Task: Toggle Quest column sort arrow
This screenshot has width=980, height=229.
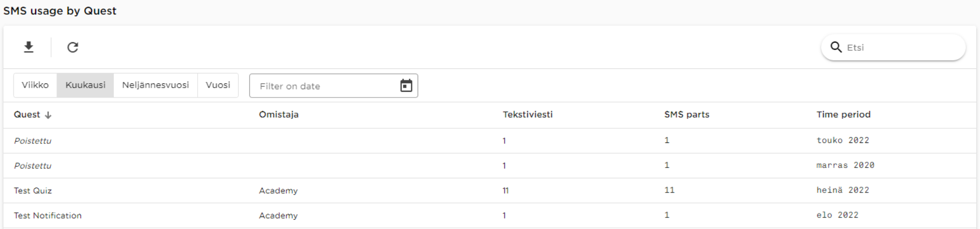Action: point(48,115)
